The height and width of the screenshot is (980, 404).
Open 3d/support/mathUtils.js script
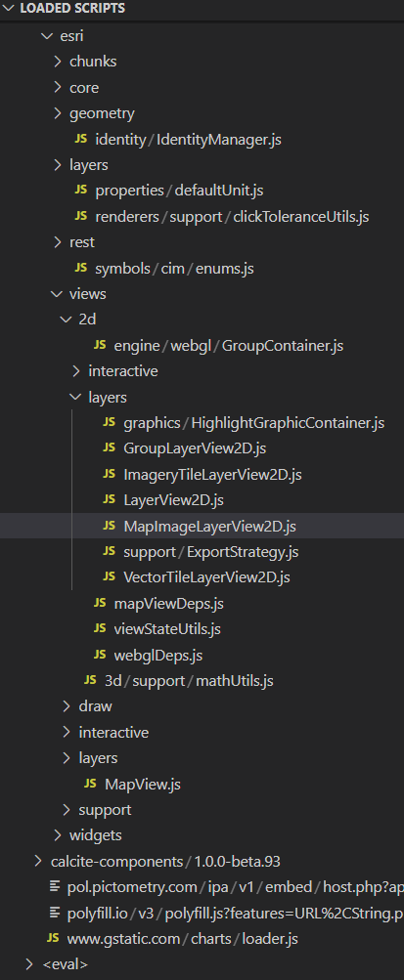(189, 681)
